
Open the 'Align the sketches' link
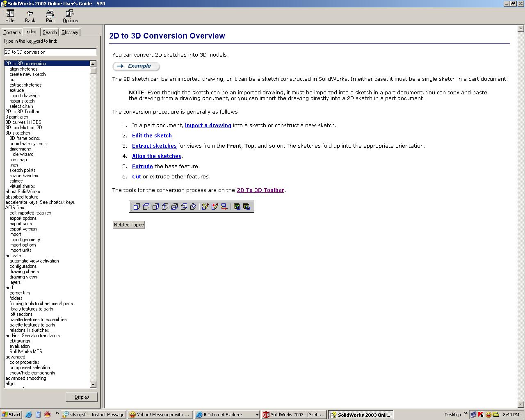(157, 156)
